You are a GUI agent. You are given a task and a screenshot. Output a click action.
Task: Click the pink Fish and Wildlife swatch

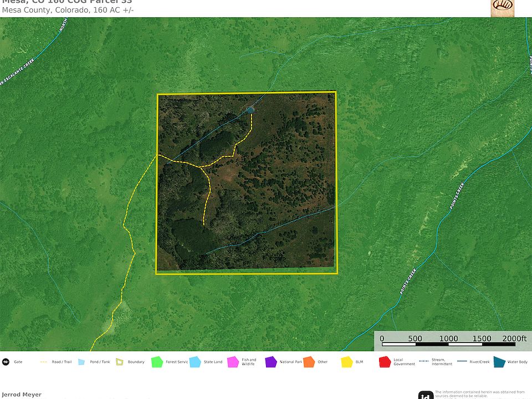tap(233, 362)
